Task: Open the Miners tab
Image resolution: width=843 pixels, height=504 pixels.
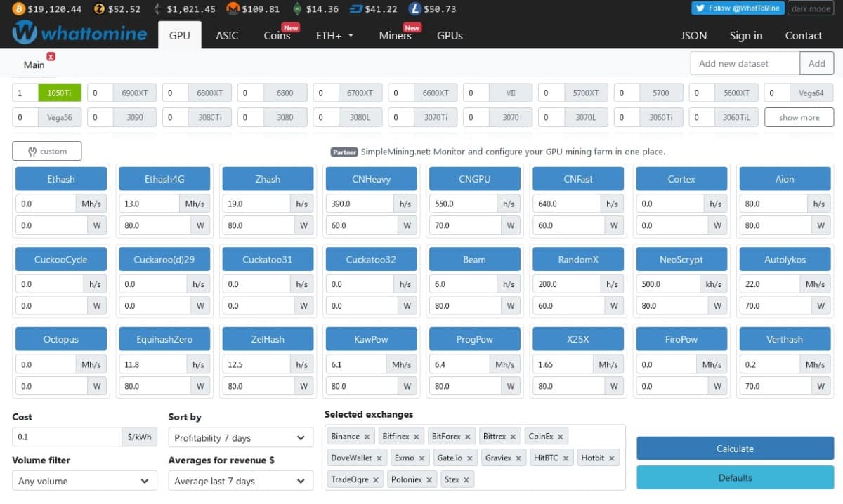Action: [x=395, y=35]
